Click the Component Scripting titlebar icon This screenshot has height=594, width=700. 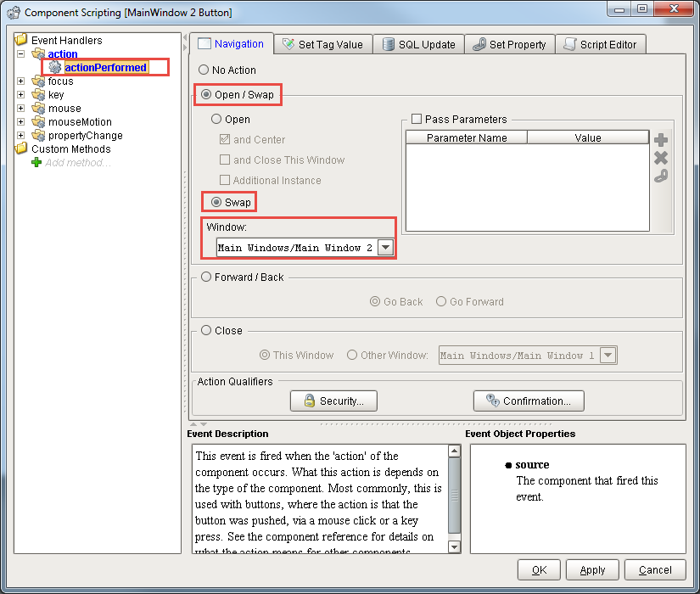point(13,11)
